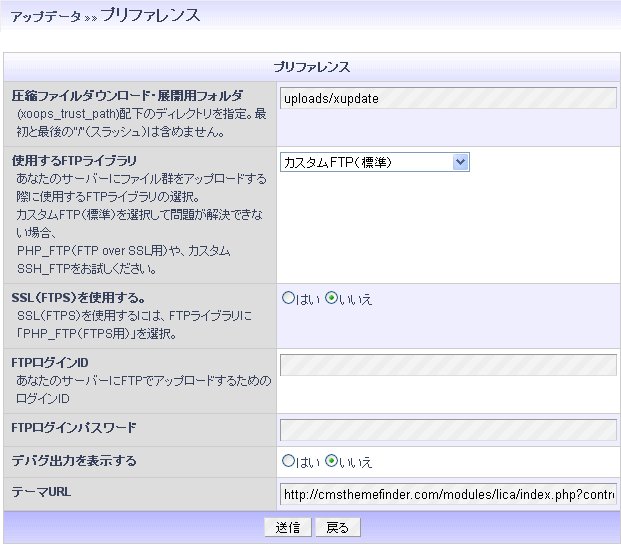The height and width of the screenshot is (546, 621).
Task: Click the デバグ出力を表示する label
Action: (x=73, y=461)
